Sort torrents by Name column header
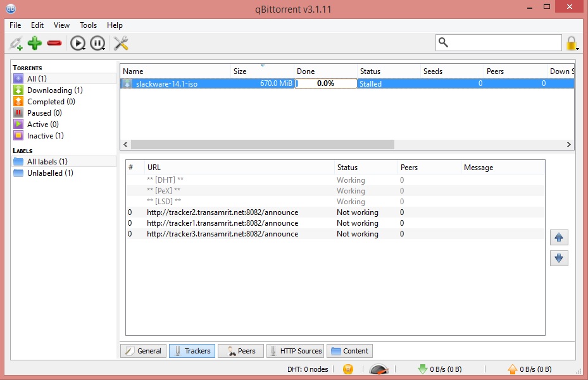The width and height of the screenshot is (588, 380). click(x=175, y=71)
